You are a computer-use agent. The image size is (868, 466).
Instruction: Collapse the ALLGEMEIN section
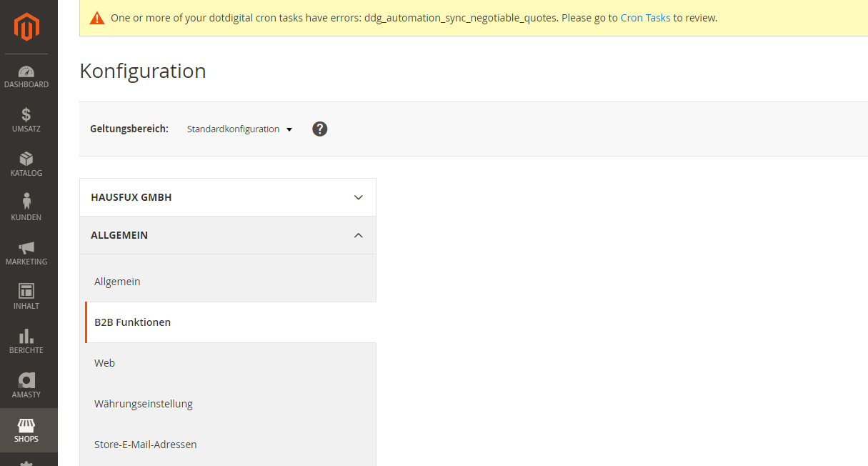pos(227,234)
